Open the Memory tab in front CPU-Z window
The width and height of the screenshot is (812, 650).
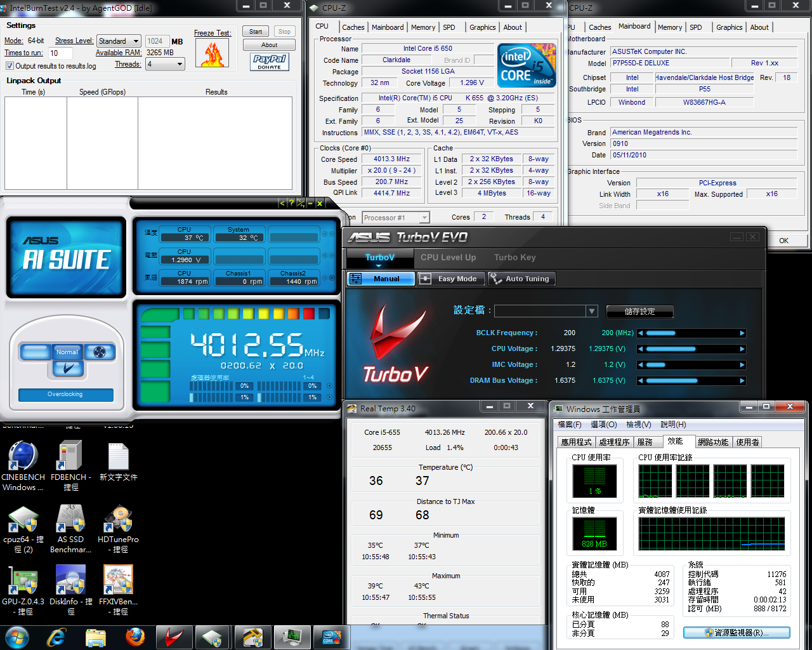click(423, 27)
